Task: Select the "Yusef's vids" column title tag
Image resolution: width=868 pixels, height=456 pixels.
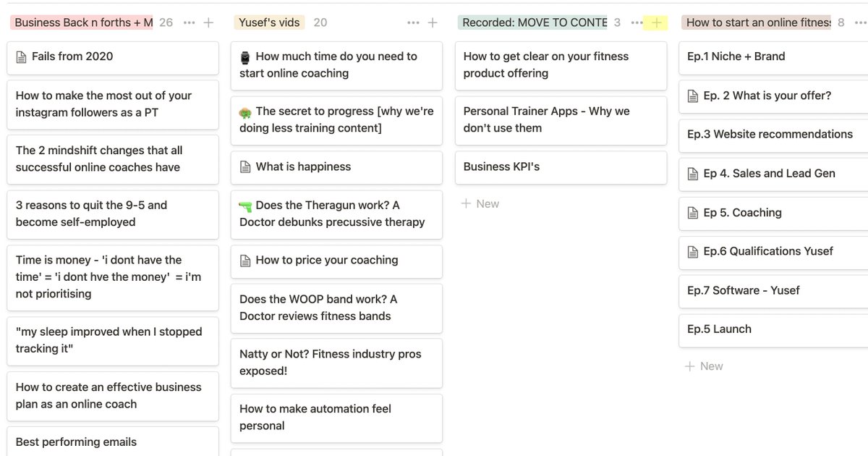Action: [x=269, y=22]
